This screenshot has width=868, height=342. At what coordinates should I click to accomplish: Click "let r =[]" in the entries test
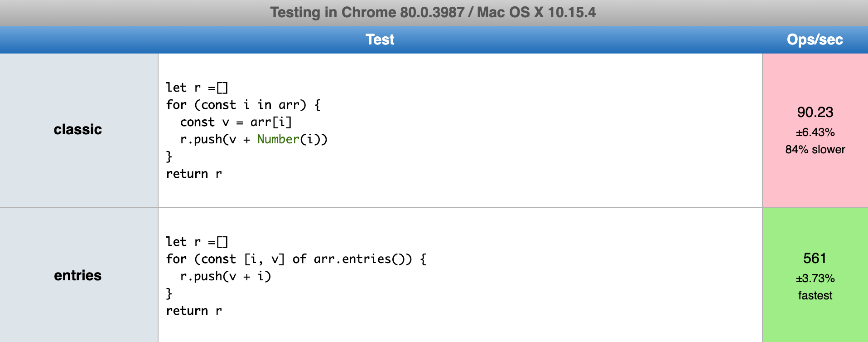[197, 242]
